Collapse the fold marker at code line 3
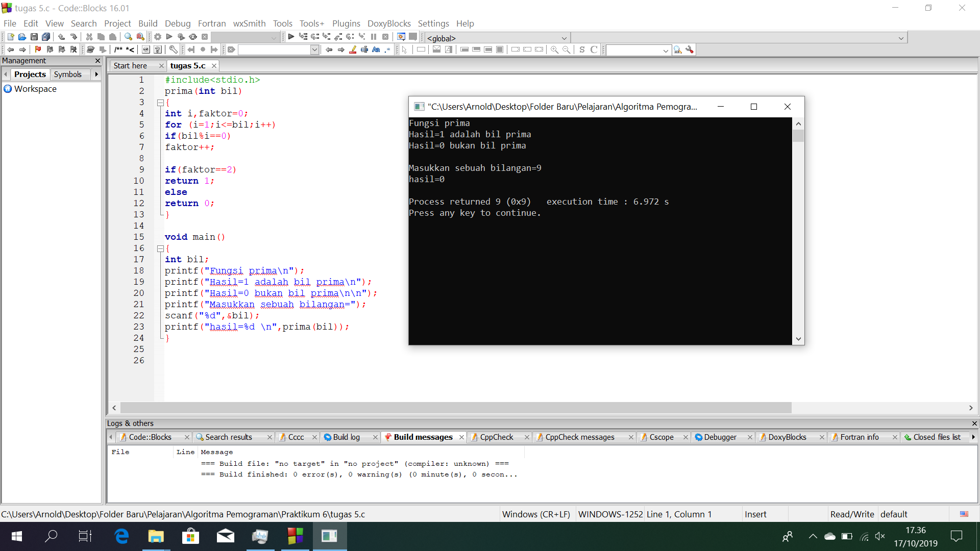980x551 pixels. pos(160,103)
